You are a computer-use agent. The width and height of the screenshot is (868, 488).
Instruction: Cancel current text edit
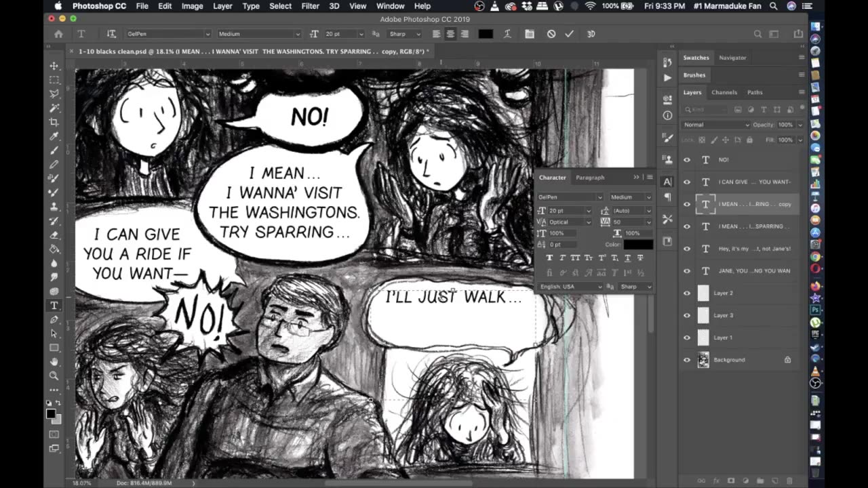[x=551, y=34]
